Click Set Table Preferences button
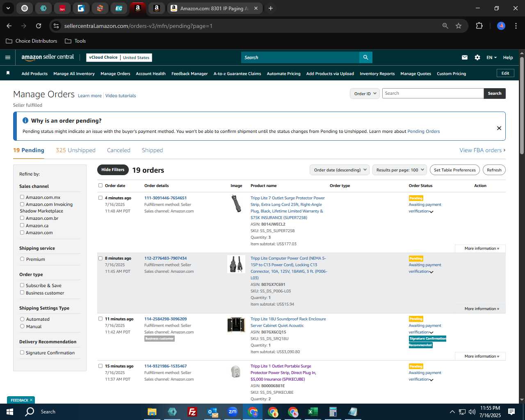This screenshot has height=420, width=525. tap(455, 170)
